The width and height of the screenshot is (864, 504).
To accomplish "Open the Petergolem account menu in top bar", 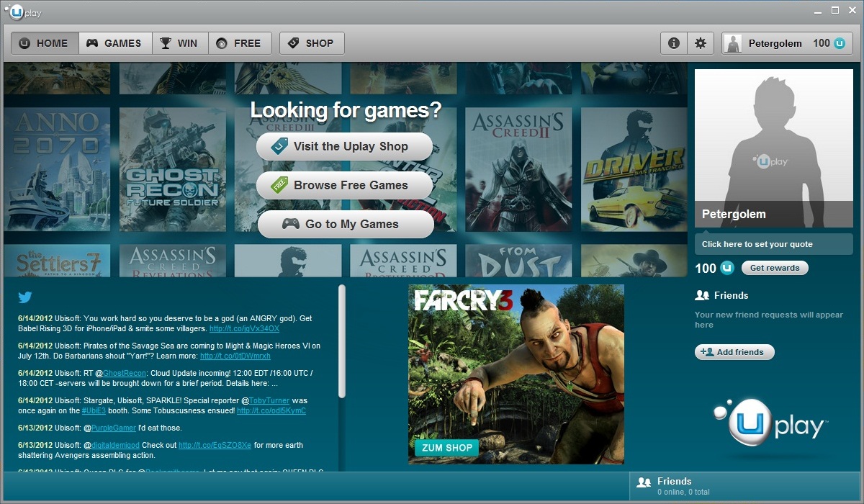I will pyautogui.click(x=788, y=43).
